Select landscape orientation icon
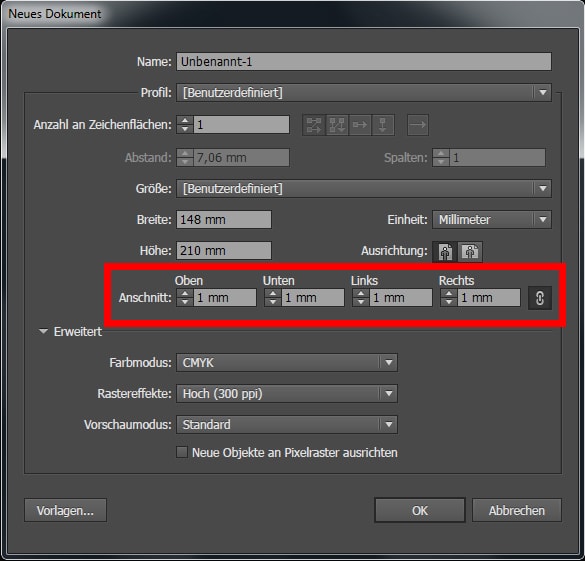 coord(470,251)
